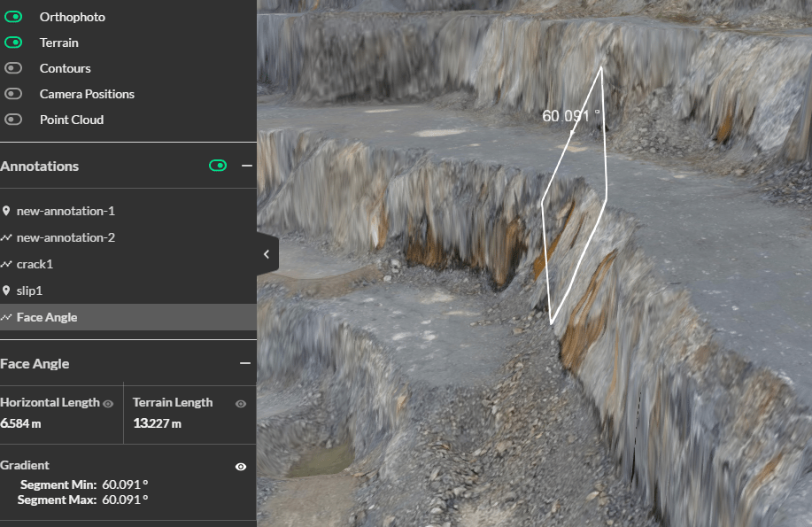
Task: Click the pin icon beside new-annotation-1
Action: pyautogui.click(x=9, y=211)
